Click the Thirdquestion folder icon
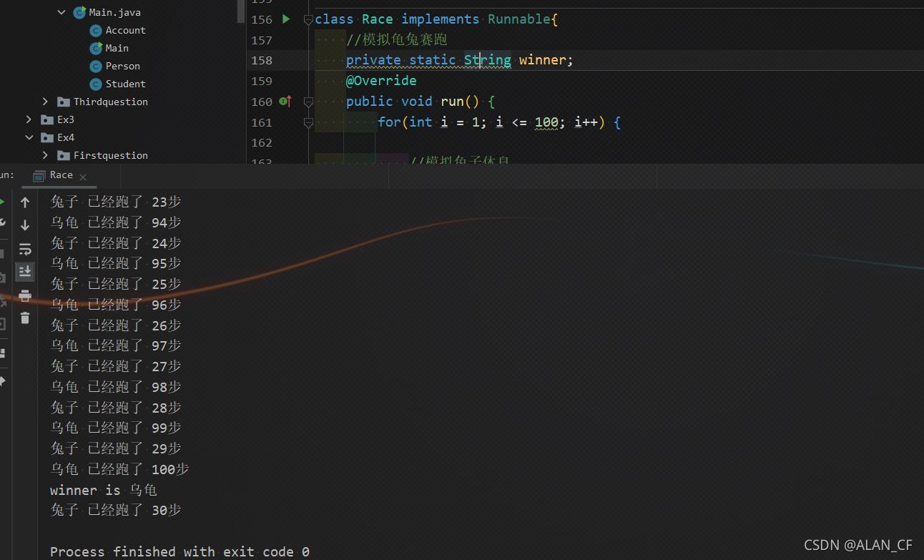This screenshot has height=560, width=924. (x=64, y=102)
